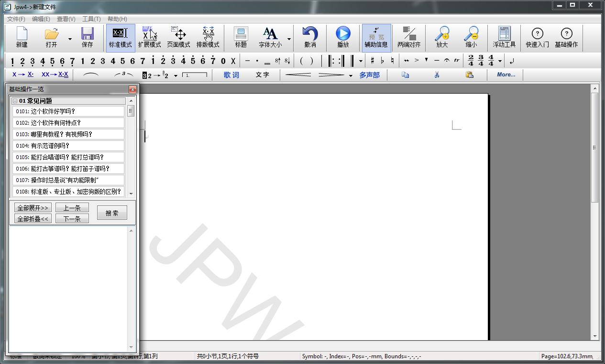This screenshot has width=605, height=364.
Task: Click the scissors cut icon
Action: pyautogui.click(x=437, y=75)
